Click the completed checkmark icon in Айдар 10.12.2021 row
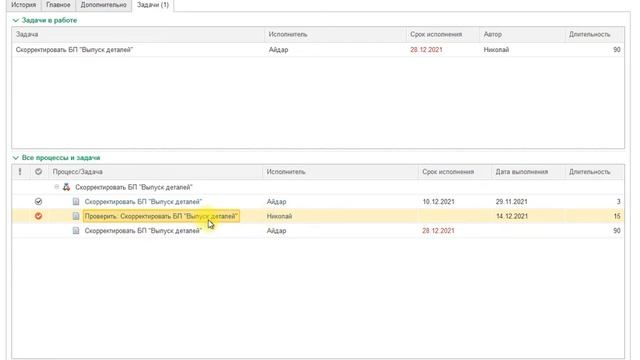The image size is (640, 360). (x=38, y=202)
